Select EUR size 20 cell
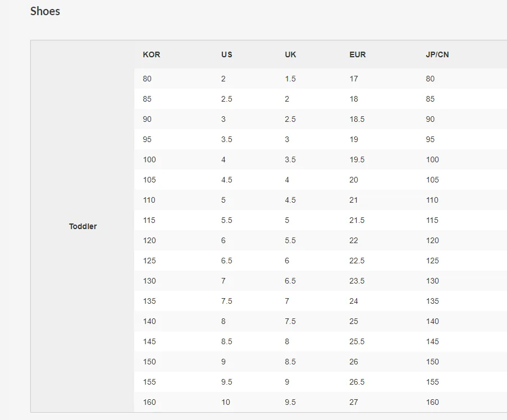 pyautogui.click(x=354, y=180)
